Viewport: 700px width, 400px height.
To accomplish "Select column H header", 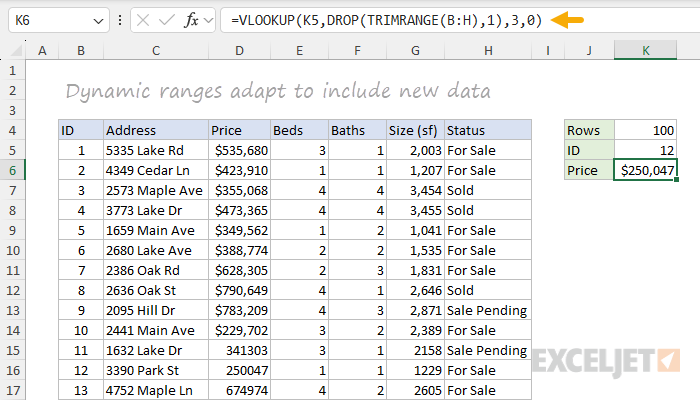I will click(x=488, y=50).
